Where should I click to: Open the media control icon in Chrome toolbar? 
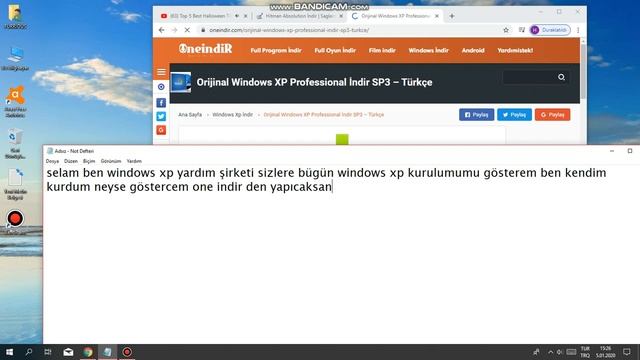521,30
